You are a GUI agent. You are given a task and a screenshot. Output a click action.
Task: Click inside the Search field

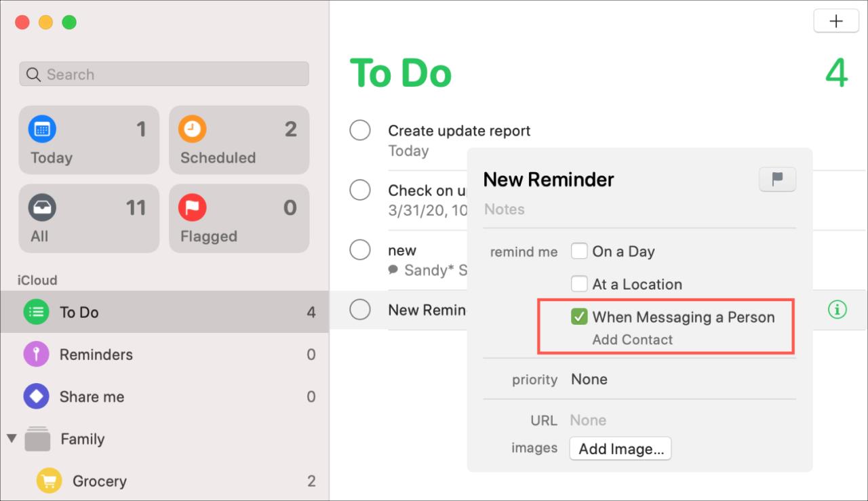[x=163, y=74]
